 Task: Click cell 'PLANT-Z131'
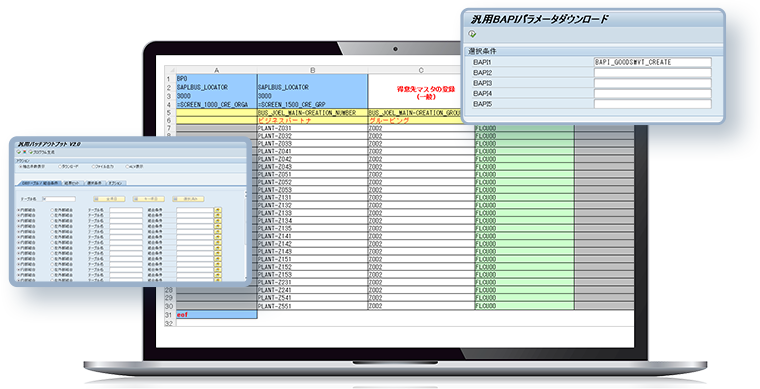tap(313, 198)
